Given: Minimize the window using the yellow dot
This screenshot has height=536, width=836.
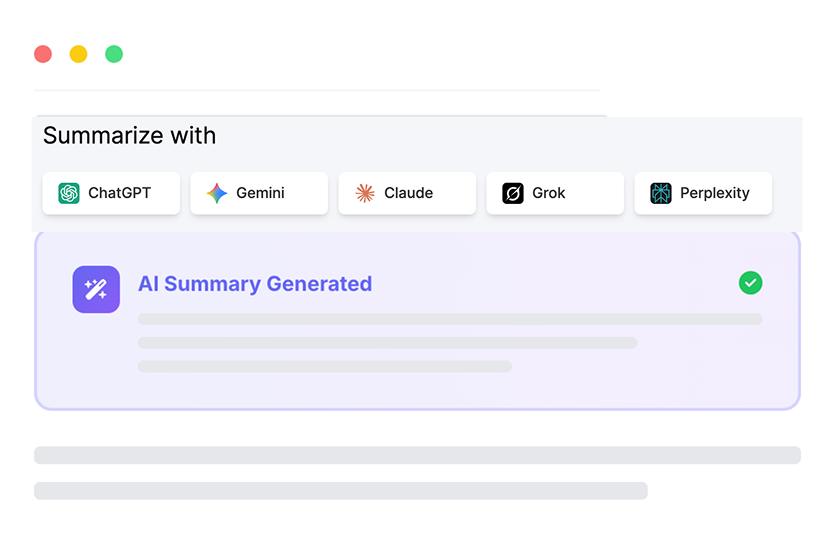Looking at the screenshot, I should [78, 54].
